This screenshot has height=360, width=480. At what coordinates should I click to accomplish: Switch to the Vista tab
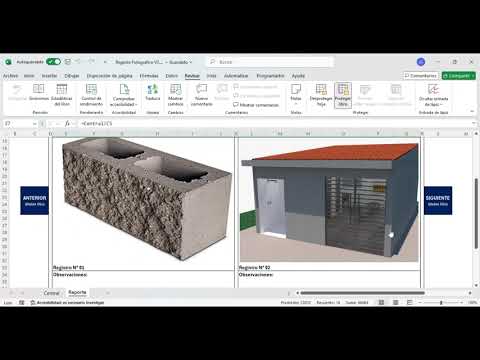coord(211,76)
